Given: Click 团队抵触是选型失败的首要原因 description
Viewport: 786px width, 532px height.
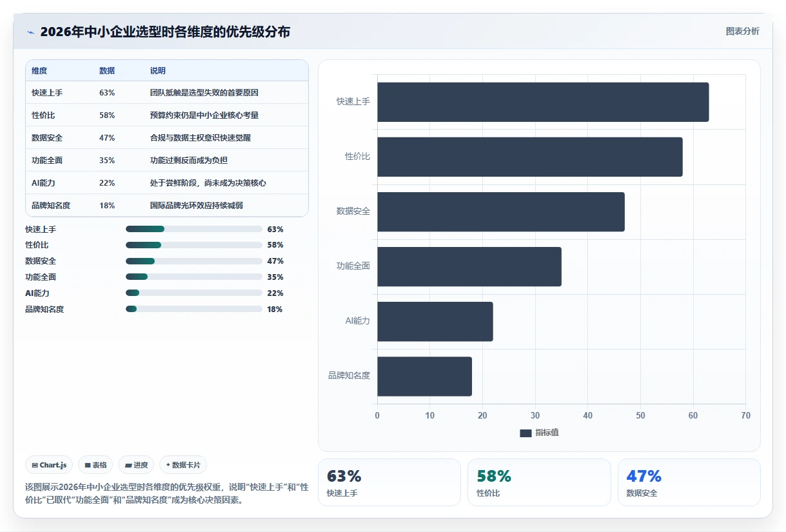Looking at the screenshot, I should pyautogui.click(x=204, y=93).
